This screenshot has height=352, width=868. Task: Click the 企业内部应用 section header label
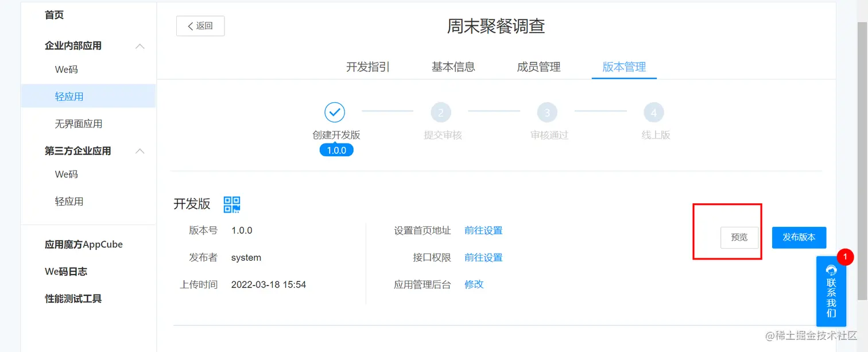pos(73,45)
